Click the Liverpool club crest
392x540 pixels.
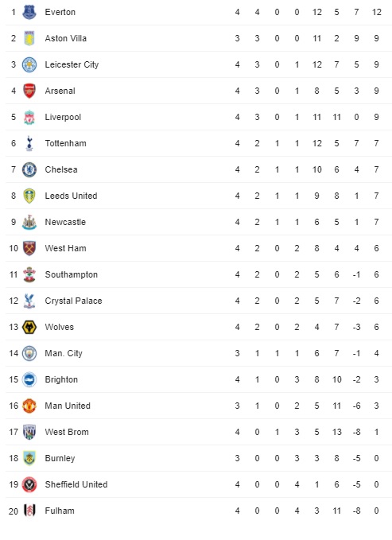pyautogui.click(x=29, y=117)
